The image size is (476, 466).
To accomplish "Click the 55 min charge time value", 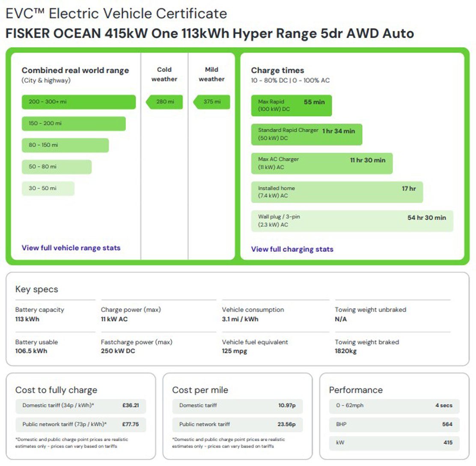I will [314, 102].
